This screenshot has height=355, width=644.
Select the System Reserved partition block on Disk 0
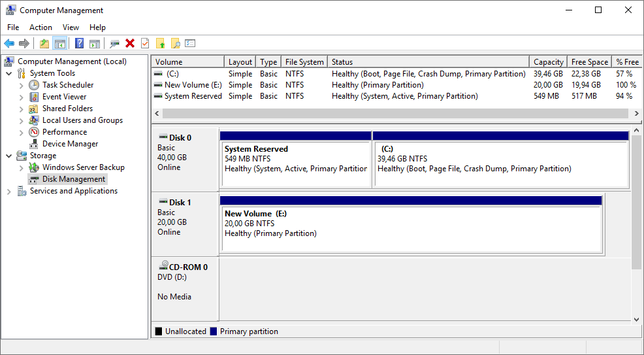[x=296, y=160]
